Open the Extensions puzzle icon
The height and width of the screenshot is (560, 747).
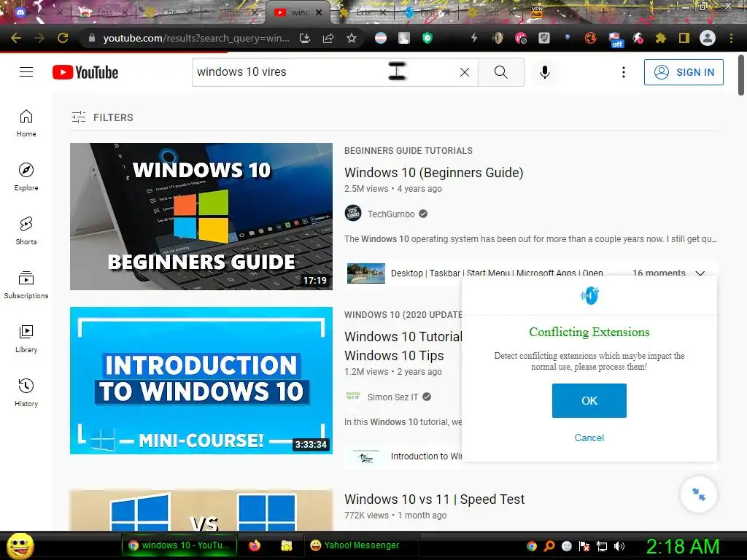click(660, 38)
